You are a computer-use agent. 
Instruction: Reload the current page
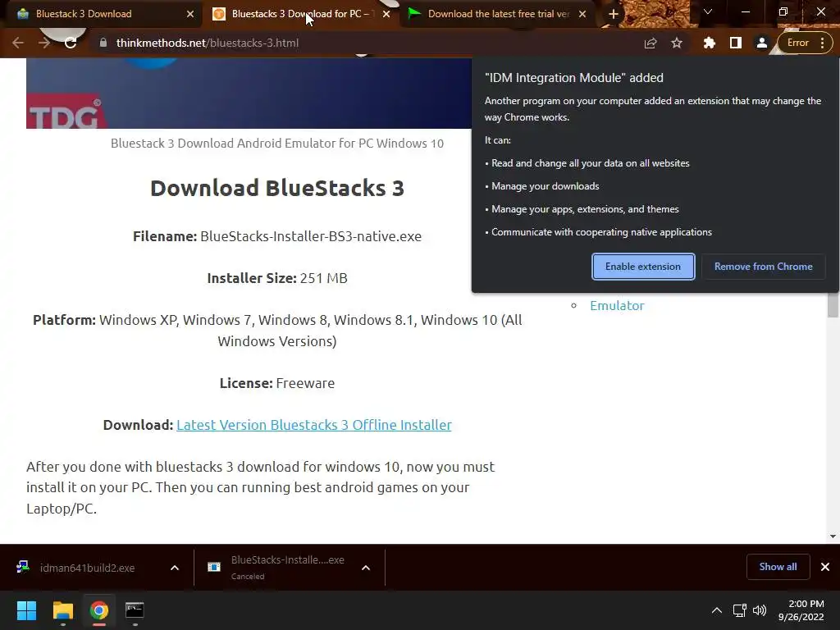click(71, 43)
